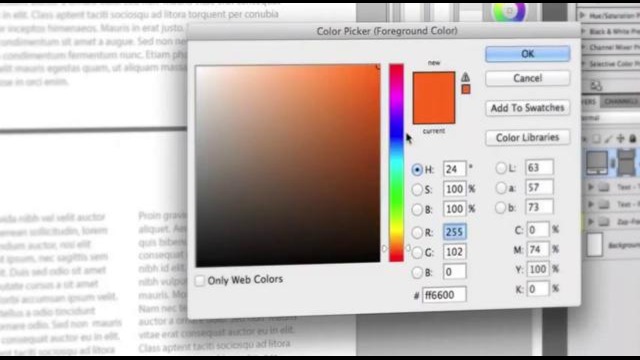Switch to the Channels tab
Image resolution: width=640 pixels, height=360 pixels.
620,102
